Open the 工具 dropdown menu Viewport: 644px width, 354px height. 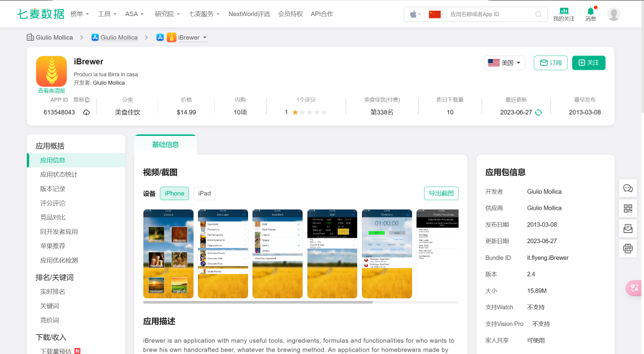(107, 14)
